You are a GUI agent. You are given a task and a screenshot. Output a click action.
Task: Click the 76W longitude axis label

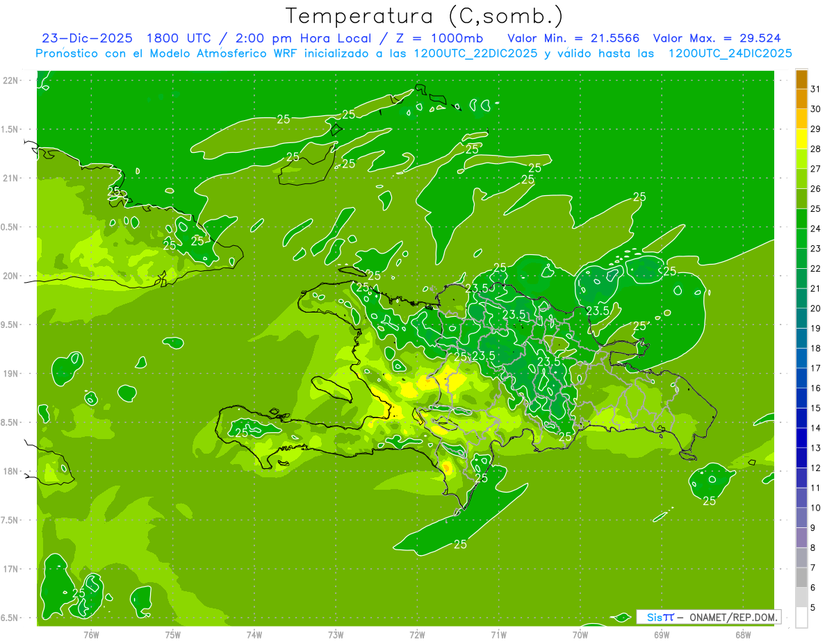click(x=91, y=634)
